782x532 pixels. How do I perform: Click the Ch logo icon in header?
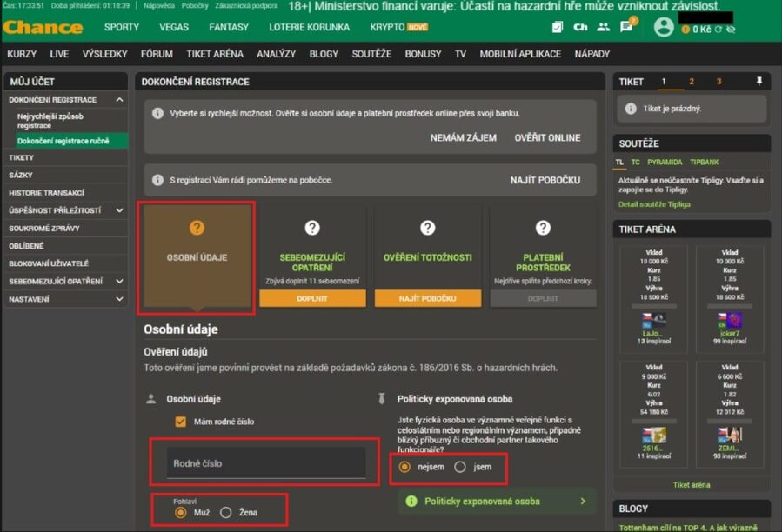pyautogui.click(x=580, y=28)
